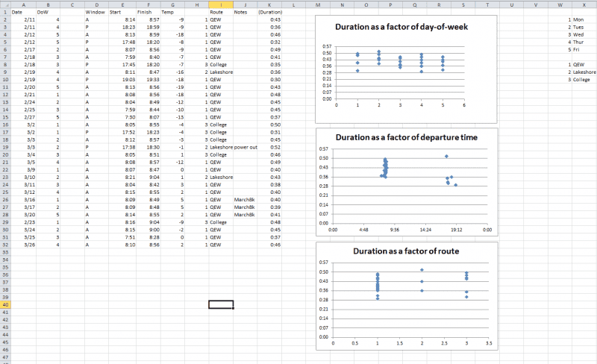This screenshot has width=597, height=364.
Task: Select the "Lakeshore" cell in column X
Action: (x=584, y=72)
